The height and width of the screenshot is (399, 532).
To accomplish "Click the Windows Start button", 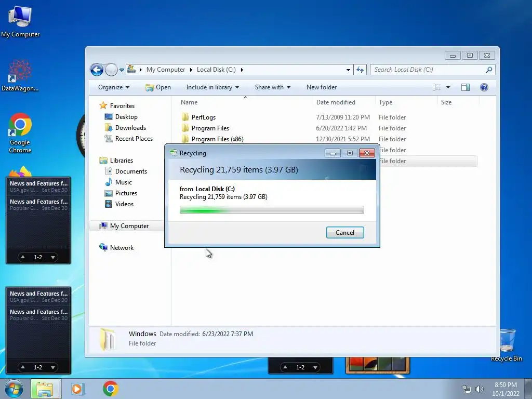I will (14, 389).
